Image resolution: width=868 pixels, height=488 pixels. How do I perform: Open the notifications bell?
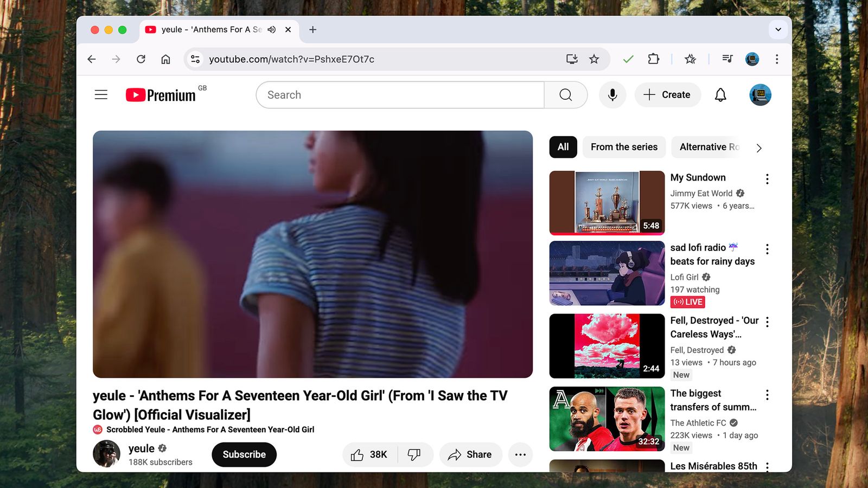720,95
